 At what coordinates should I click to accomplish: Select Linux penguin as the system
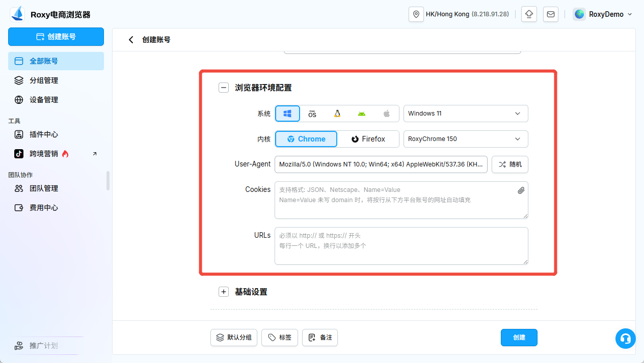(337, 114)
